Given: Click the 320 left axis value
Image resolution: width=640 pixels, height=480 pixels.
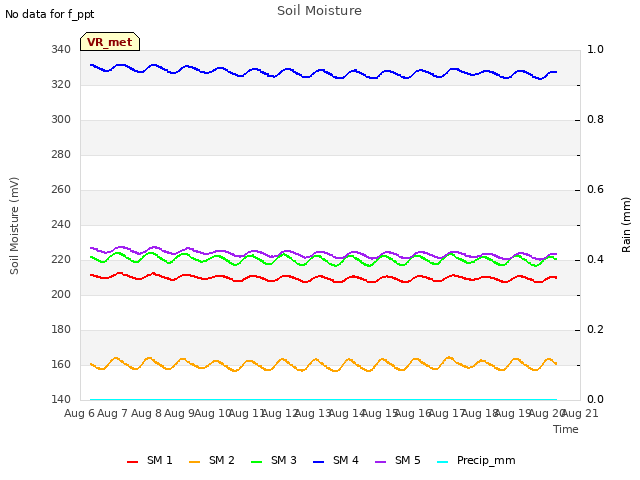Looking at the screenshot, I should [61, 84].
